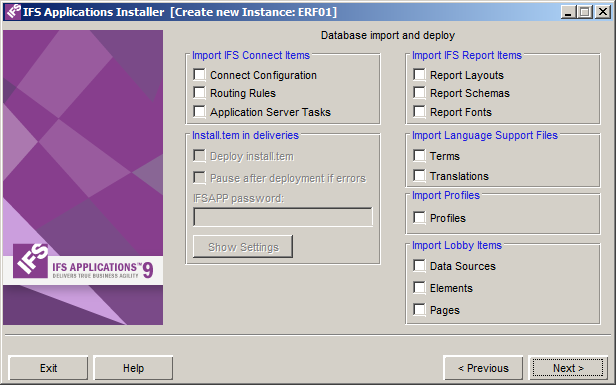Go back with the Previous button

pos(483,368)
